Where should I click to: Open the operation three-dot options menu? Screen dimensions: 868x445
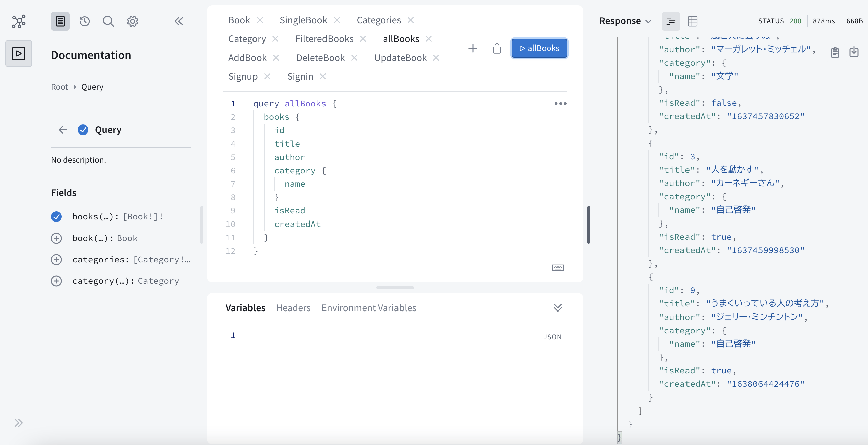(560, 104)
